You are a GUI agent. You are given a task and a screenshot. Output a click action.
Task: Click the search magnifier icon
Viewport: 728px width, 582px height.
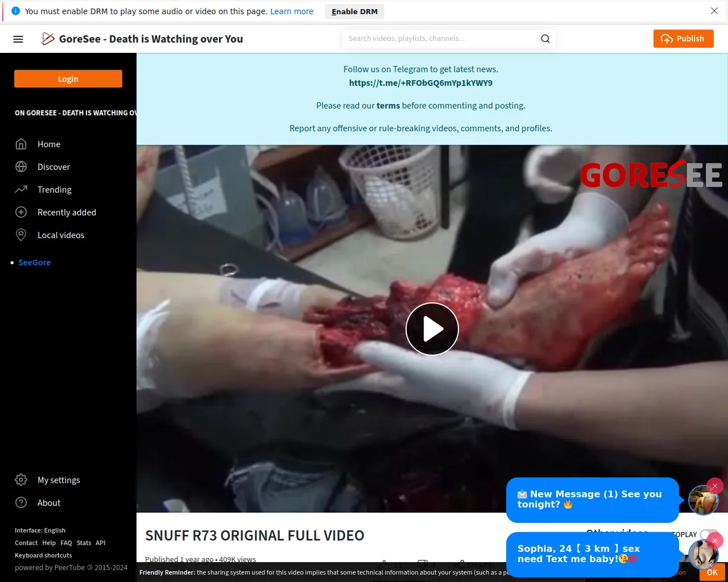click(x=545, y=39)
